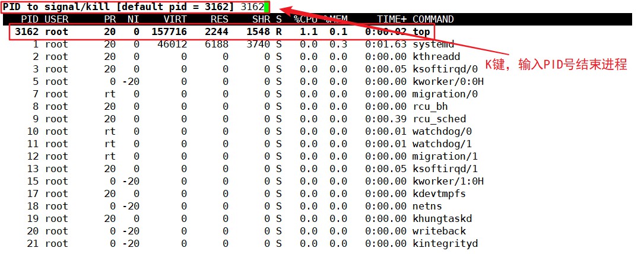Click RES value 2244 for top

coord(217,31)
